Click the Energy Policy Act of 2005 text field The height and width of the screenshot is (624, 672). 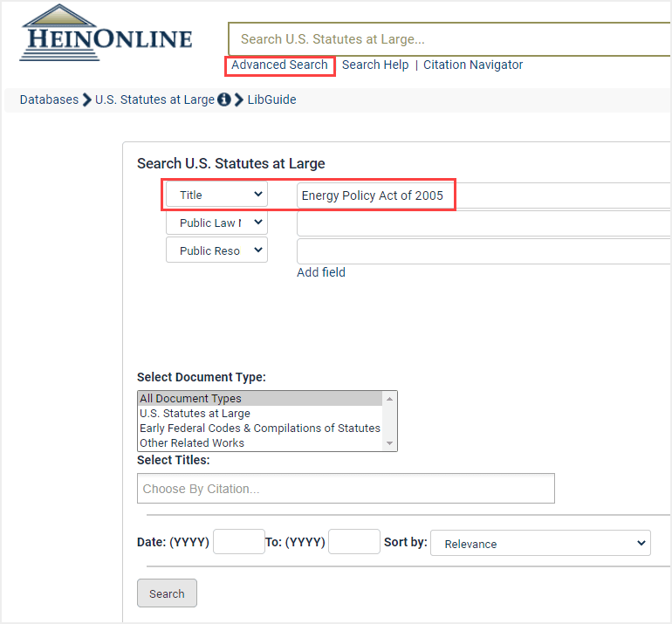click(x=483, y=195)
